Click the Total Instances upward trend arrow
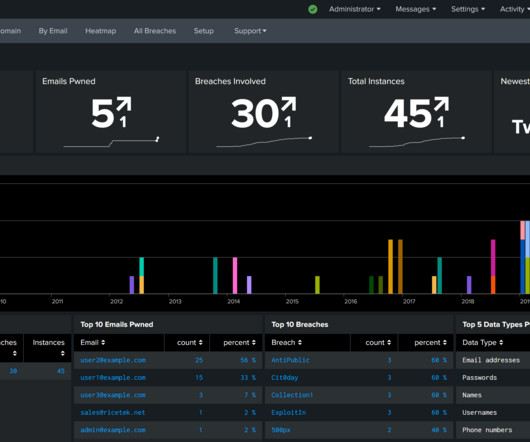Screen dimensions: 530x442 pos(442,104)
